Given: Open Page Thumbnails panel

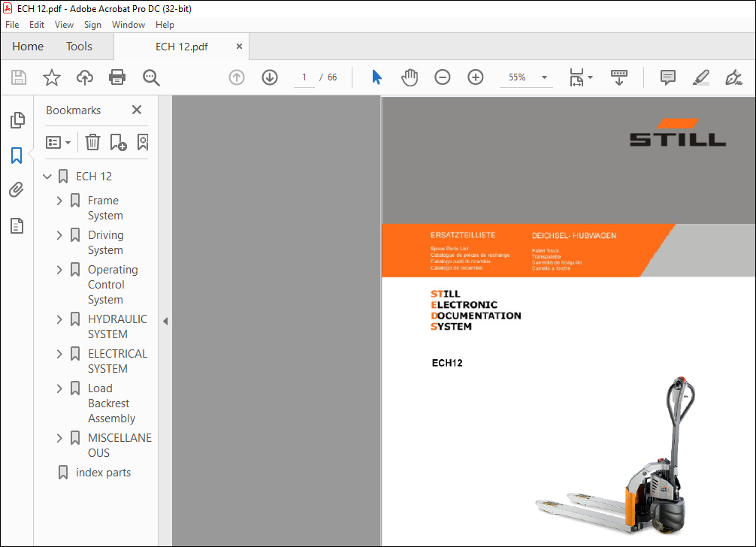Looking at the screenshot, I should coord(17,120).
